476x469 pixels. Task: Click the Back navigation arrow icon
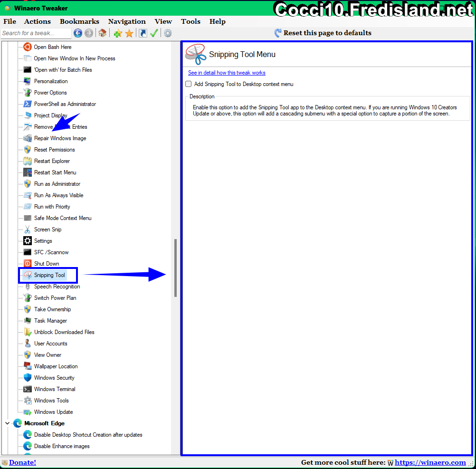[78, 33]
